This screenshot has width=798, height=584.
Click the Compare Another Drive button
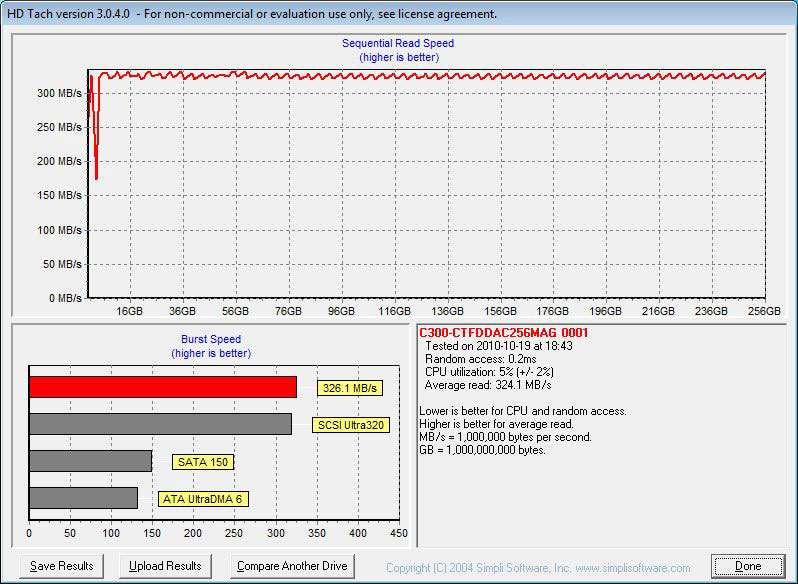(x=292, y=566)
